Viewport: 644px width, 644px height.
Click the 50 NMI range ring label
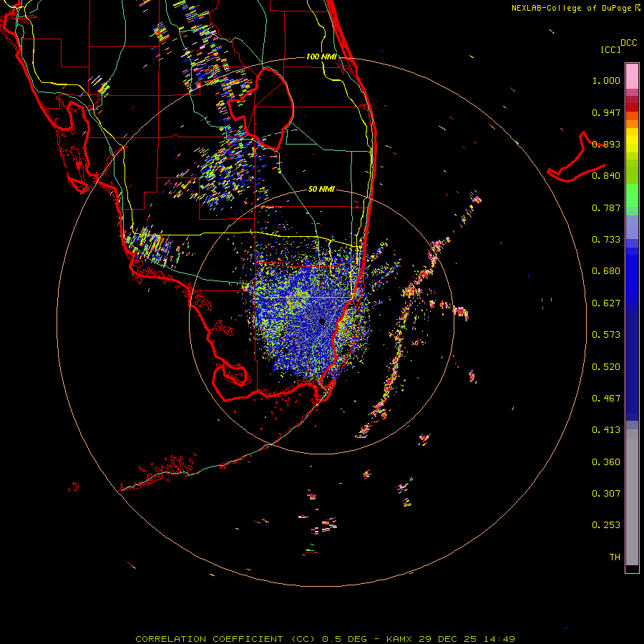321,189
